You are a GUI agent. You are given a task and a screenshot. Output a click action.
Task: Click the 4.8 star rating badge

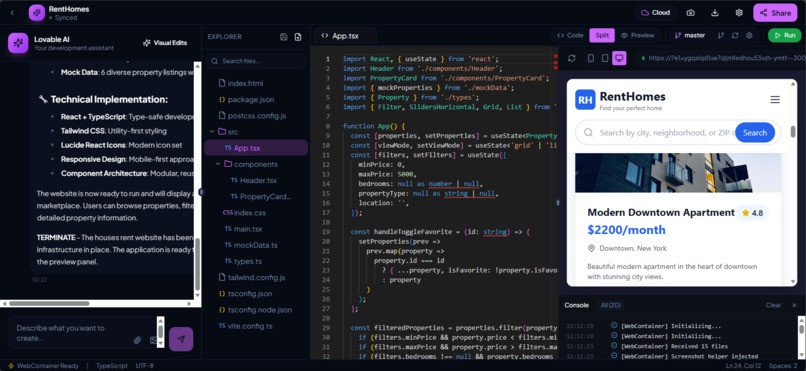pos(752,213)
